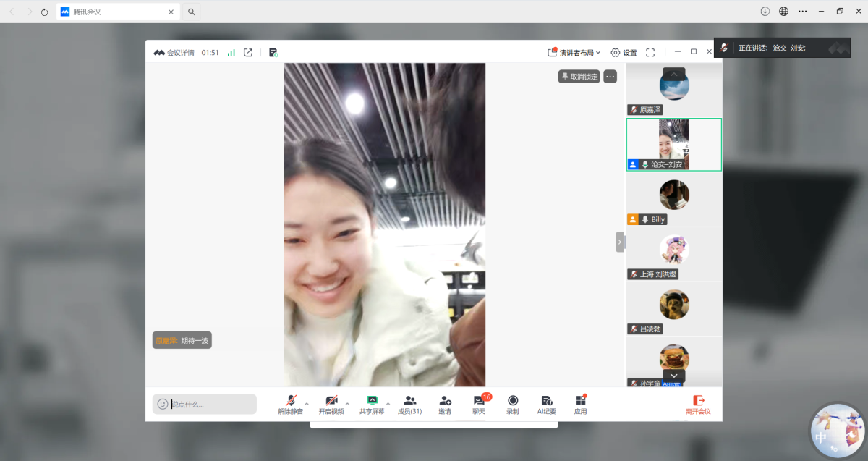
Task: Turn on camera via 开启视频
Action: coord(331,405)
